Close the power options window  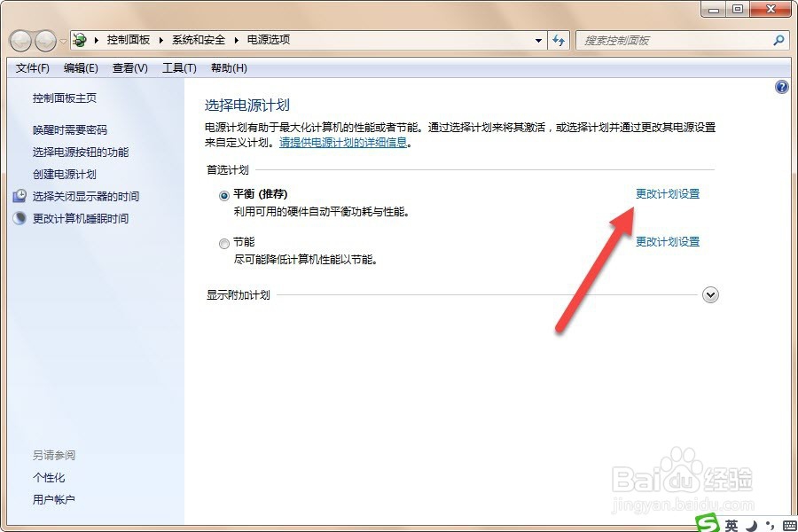click(770, 9)
